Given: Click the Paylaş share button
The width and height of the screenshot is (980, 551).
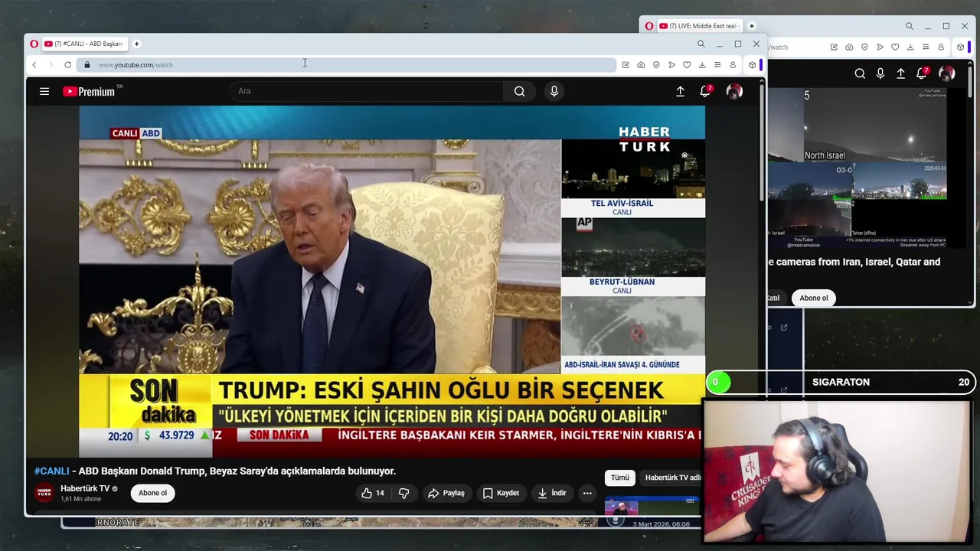Looking at the screenshot, I should [446, 493].
